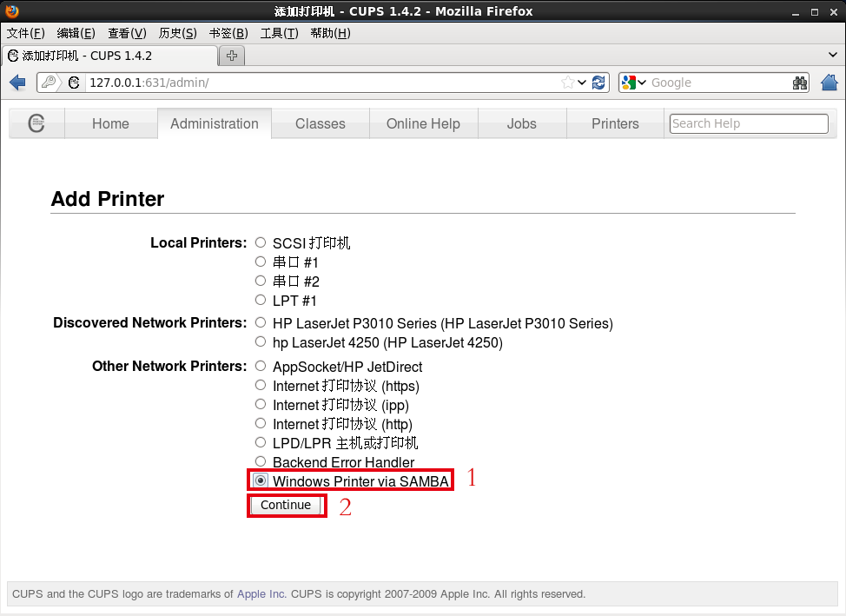The height and width of the screenshot is (616, 846).
Task: Switch to the Administration tab
Action: 215,123
